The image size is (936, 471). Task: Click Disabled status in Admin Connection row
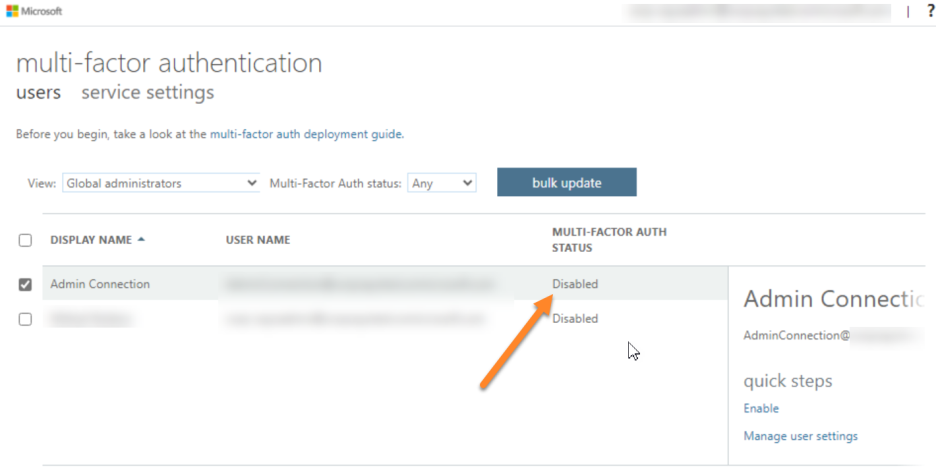[x=574, y=284]
